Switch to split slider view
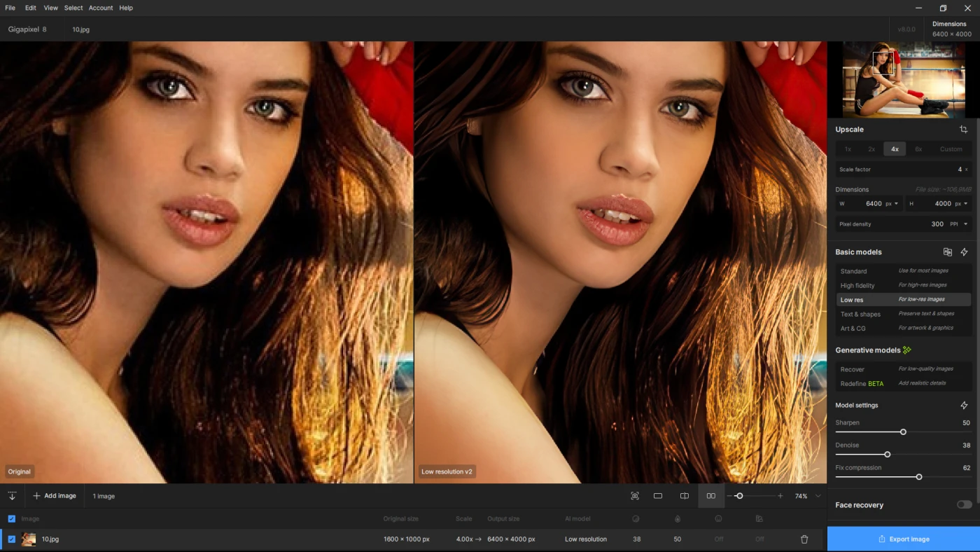Viewport: 980px width, 552px height. 684,496
